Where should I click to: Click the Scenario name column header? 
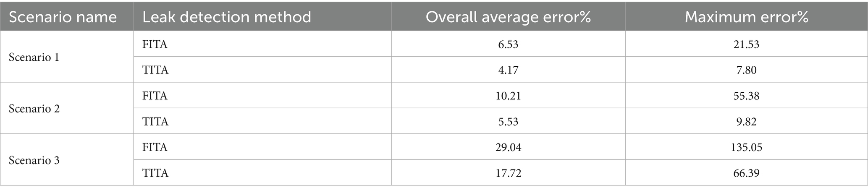63,17
